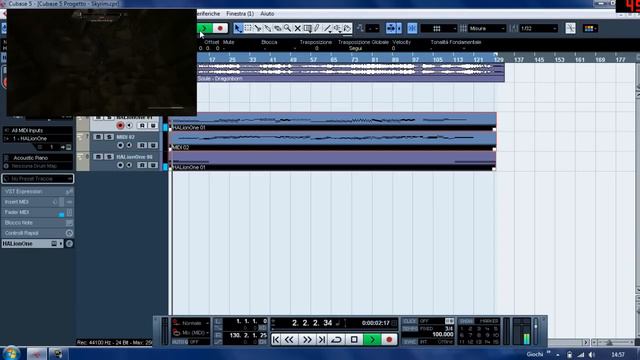Select the Object Selection arrow tool
640x360 pixels.
pos(238,28)
